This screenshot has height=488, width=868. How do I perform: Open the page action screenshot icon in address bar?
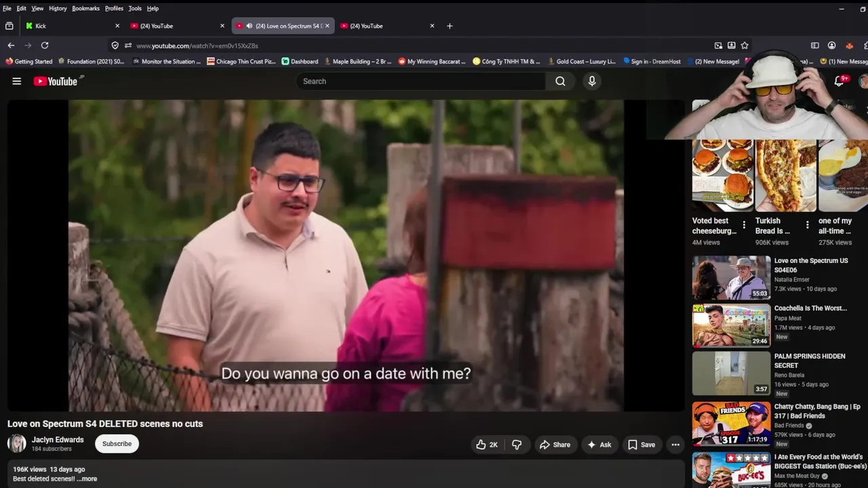pos(718,45)
